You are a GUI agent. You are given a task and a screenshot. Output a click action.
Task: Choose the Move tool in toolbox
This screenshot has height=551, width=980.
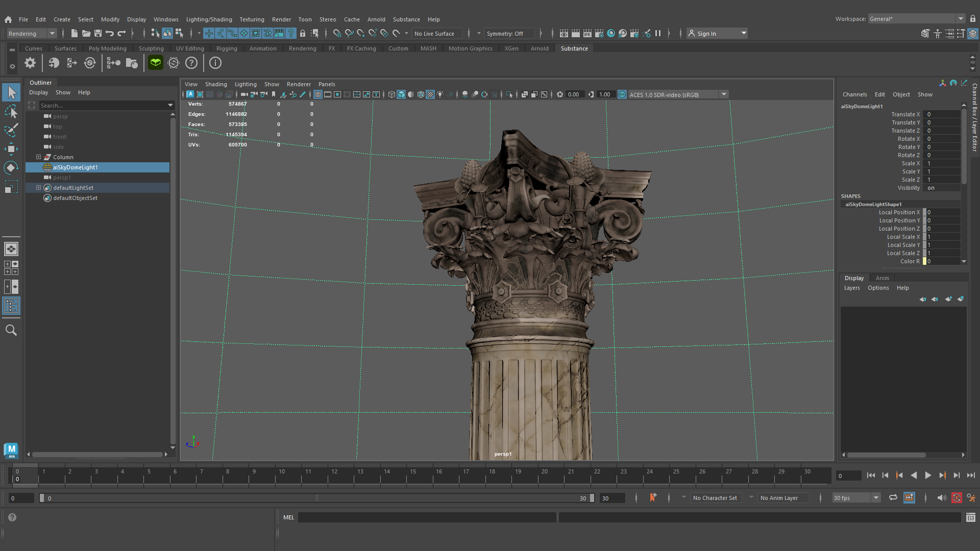[x=11, y=149]
